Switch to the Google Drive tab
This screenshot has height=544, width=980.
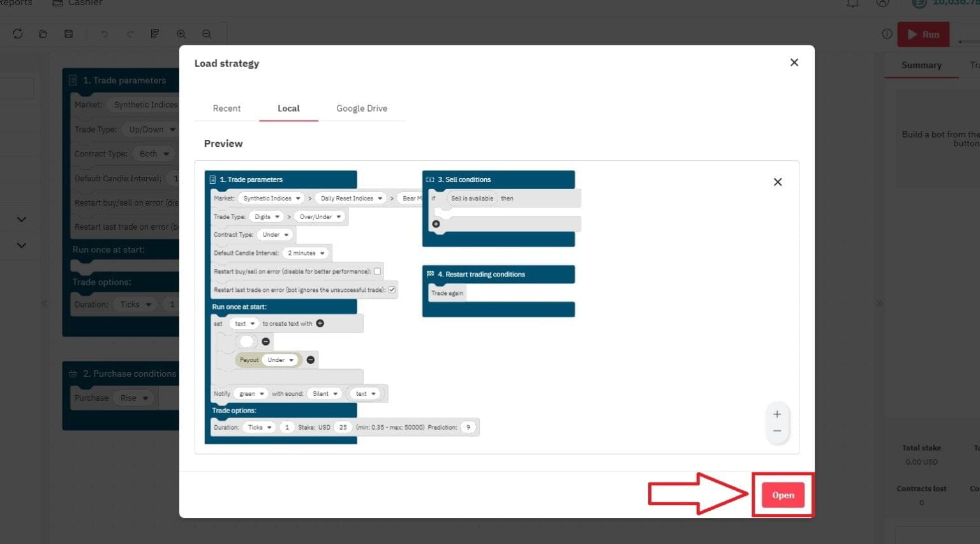coord(362,108)
